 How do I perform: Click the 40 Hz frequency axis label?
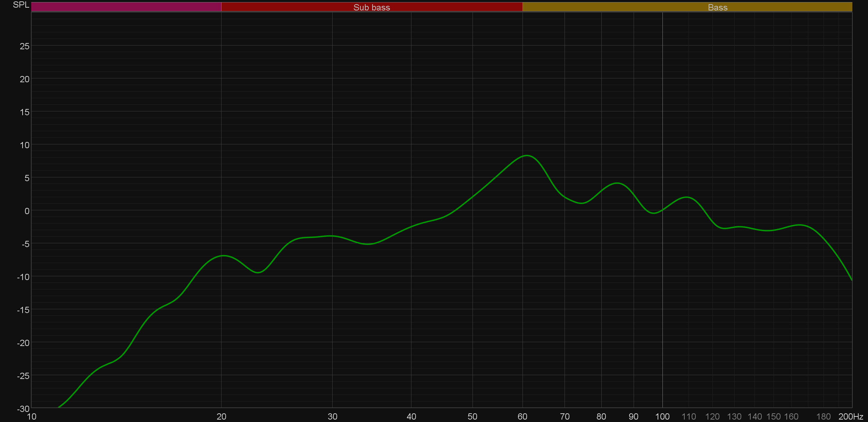click(411, 416)
